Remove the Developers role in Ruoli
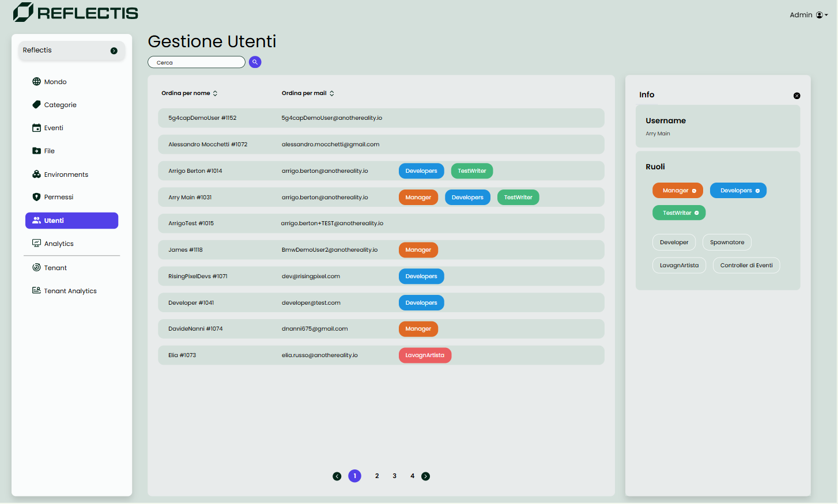 click(757, 191)
